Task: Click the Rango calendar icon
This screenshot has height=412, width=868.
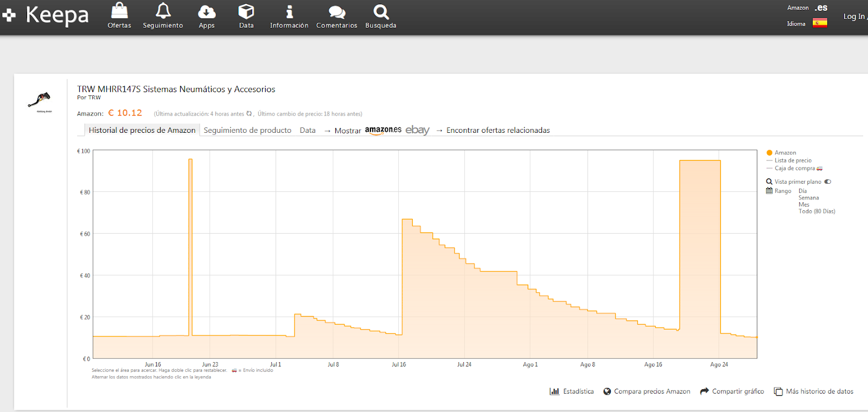Action: (x=769, y=191)
